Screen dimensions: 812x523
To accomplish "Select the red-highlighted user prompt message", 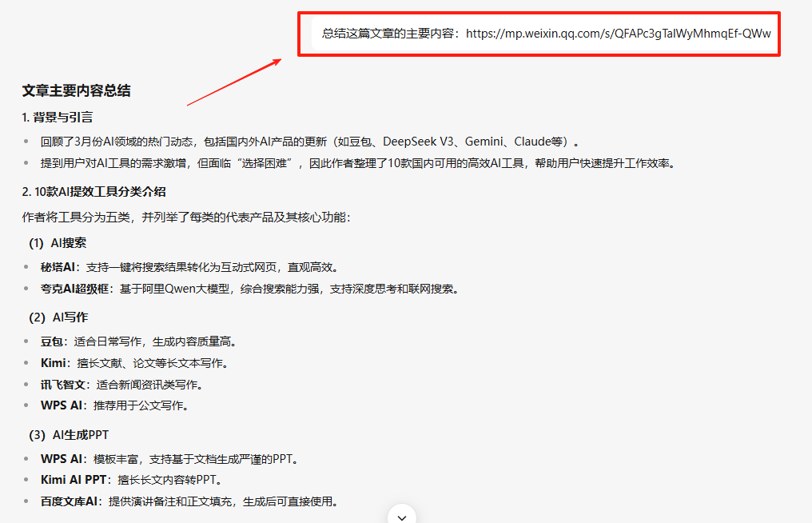I will coord(539,34).
